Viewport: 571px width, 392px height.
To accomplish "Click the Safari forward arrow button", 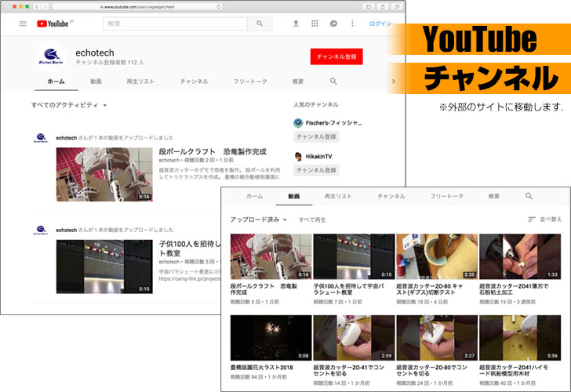I will [x=45, y=6].
